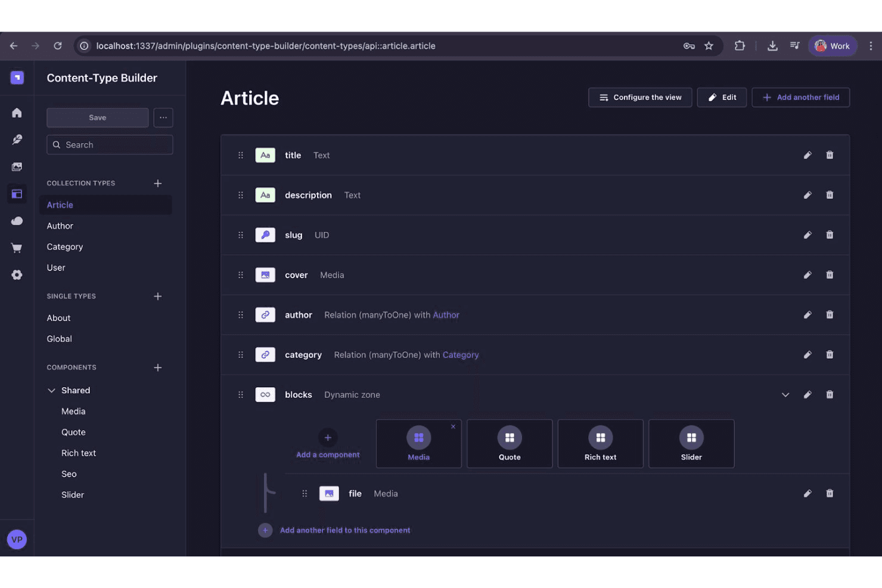
Task: Select the Rich text component tab
Action: click(x=600, y=444)
